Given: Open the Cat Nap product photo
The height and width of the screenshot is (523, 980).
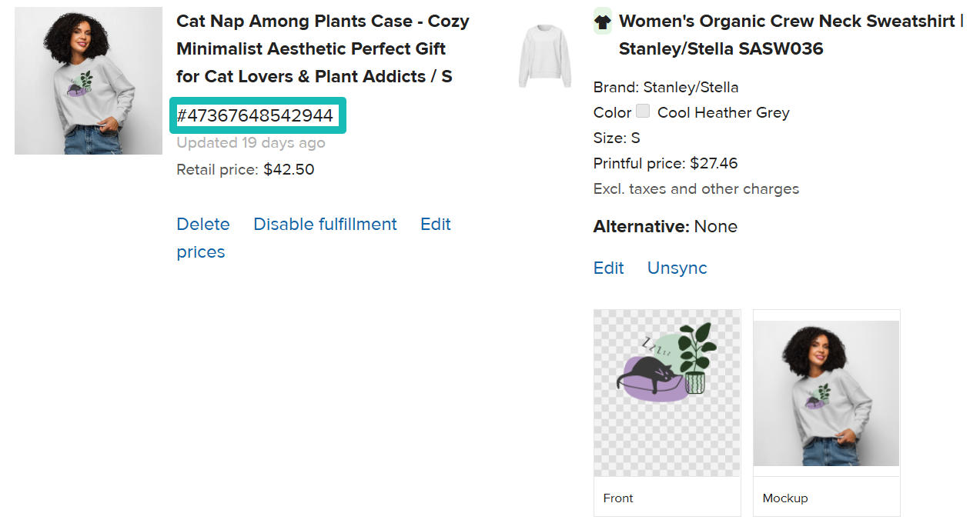Looking at the screenshot, I should pyautogui.click(x=89, y=81).
